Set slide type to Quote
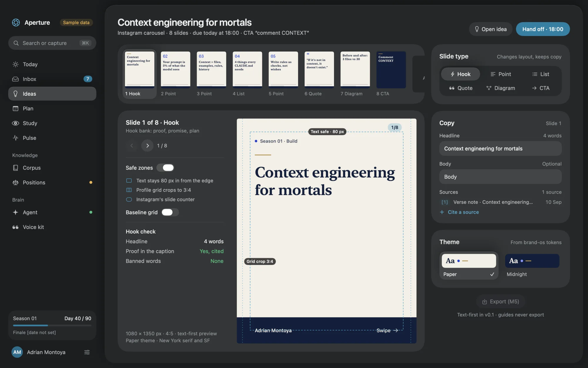 [460, 88]
